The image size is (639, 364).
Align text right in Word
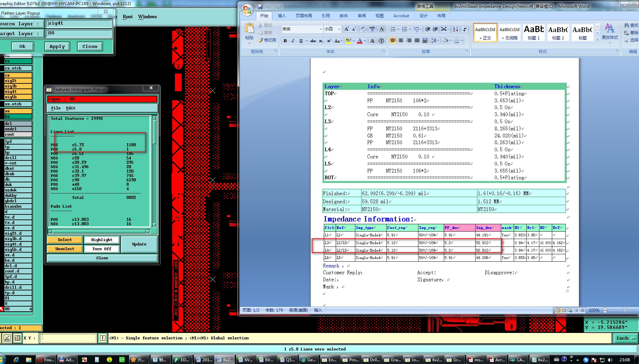click(409, 41)
